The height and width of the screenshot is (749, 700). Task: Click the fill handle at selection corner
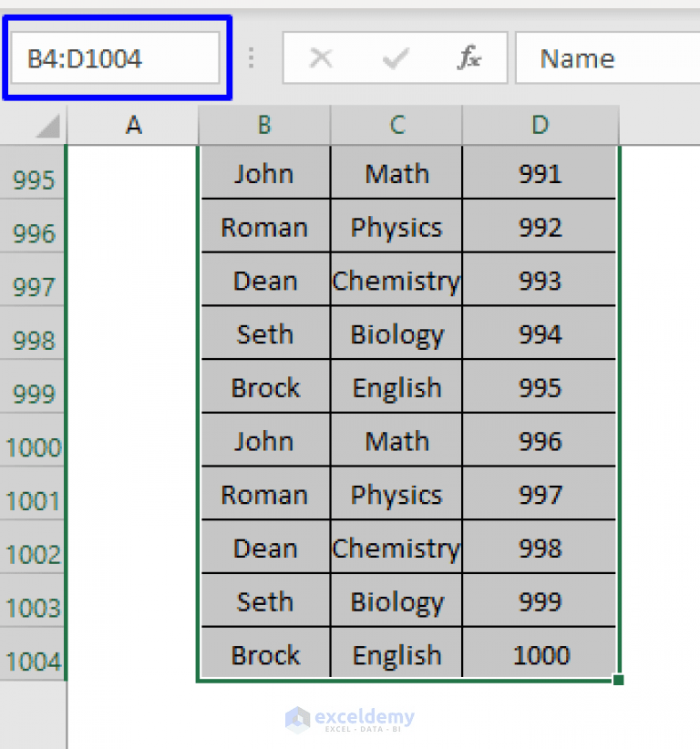618,680
